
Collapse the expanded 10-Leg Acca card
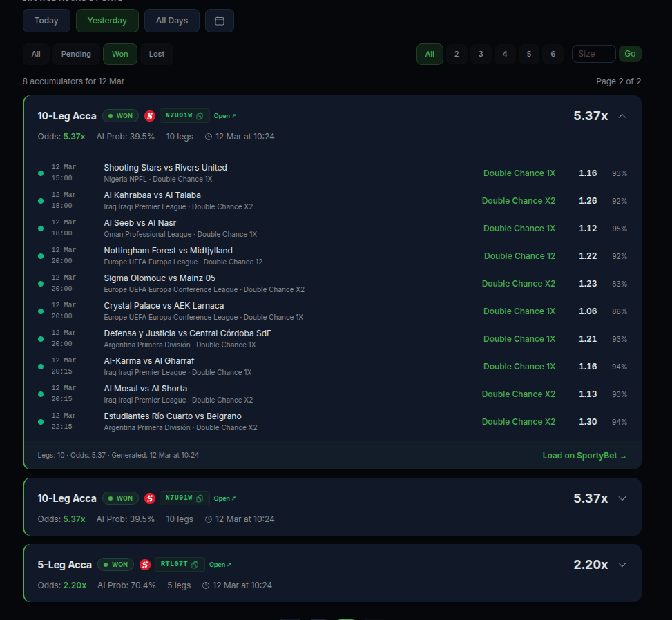coord(622,115)
